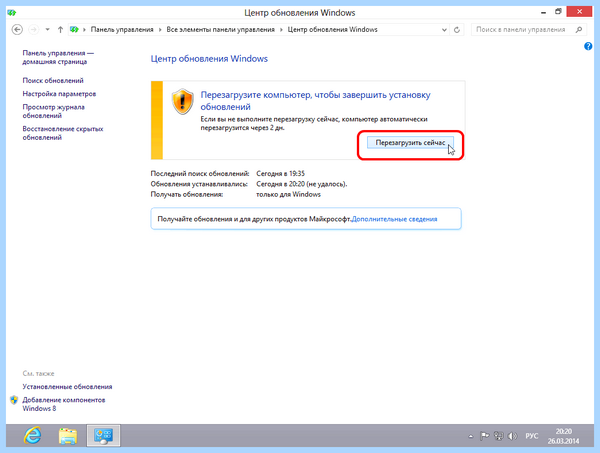The height and width of the screenshot is (453, 600).
Task: Click 'Центр обновления Windows' breadcrumb
Action: tap(333, 29)
